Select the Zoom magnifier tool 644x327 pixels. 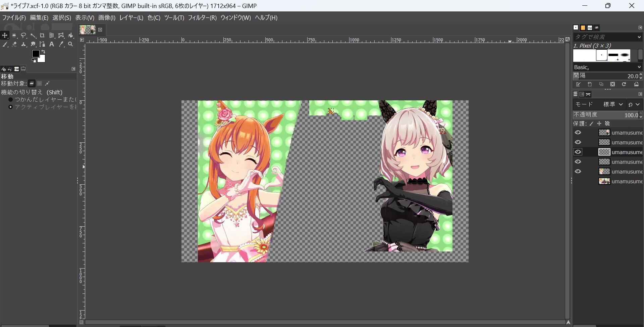point(70,44)
